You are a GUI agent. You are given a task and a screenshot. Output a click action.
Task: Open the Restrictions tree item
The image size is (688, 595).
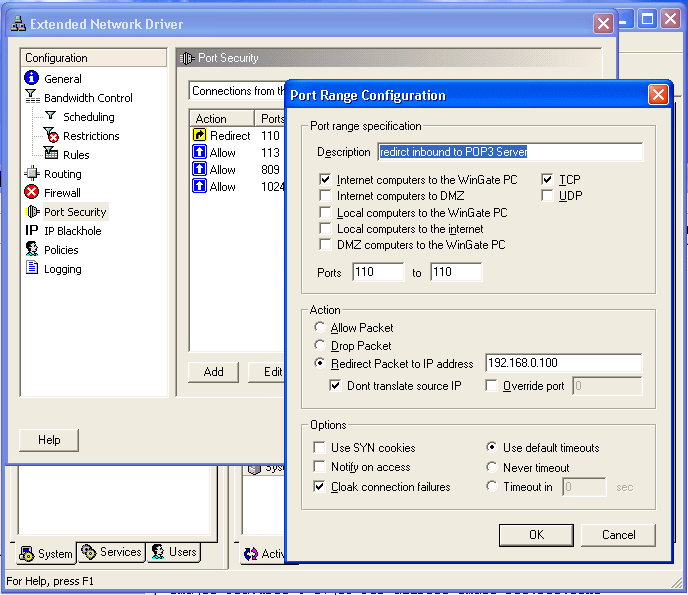pos(91,136)
